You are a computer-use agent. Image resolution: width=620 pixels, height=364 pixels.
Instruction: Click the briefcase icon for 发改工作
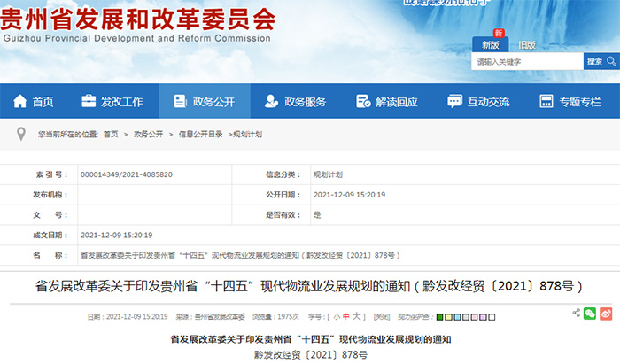(x=89, y=101)
